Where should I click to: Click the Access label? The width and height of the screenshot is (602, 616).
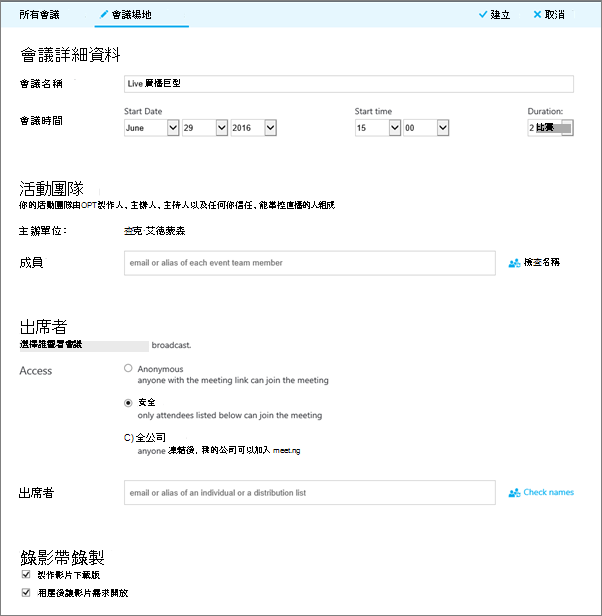tap(36, 371)
